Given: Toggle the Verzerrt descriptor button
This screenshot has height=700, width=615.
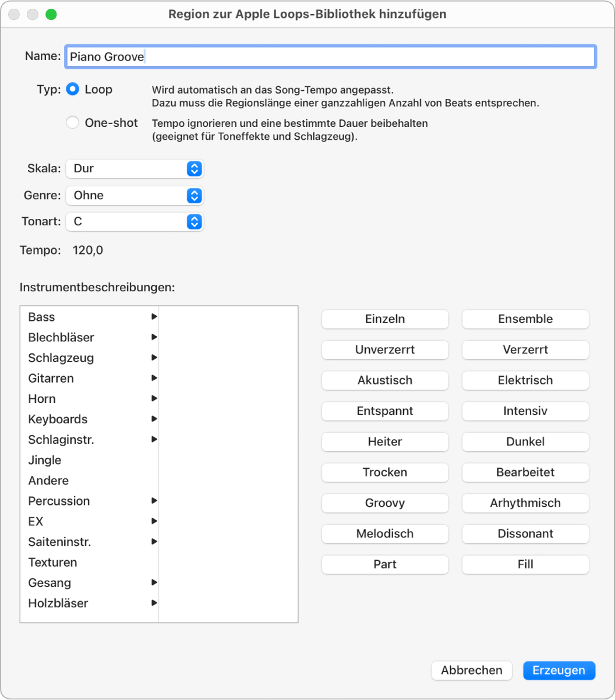Looking at the screenshot, I should click(525, 350).
